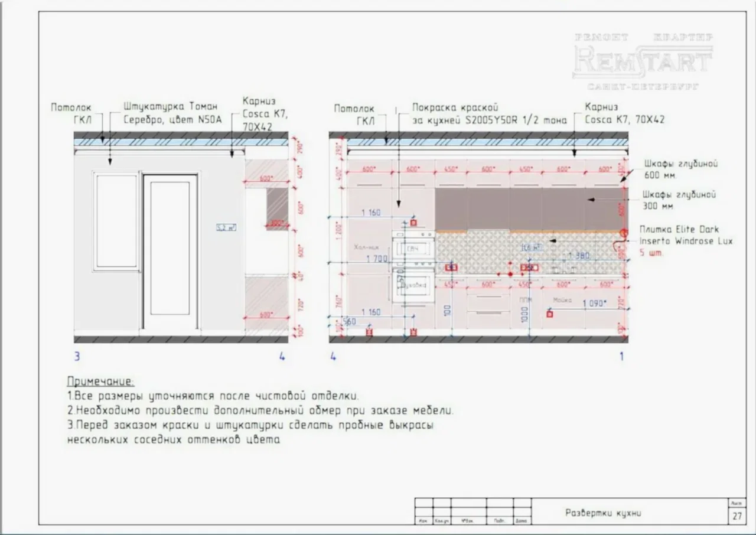Click the microwave (СВЧ) appliance symbol
The height and width of the screenshot is (535, 756).
click(x=414, y=248)
